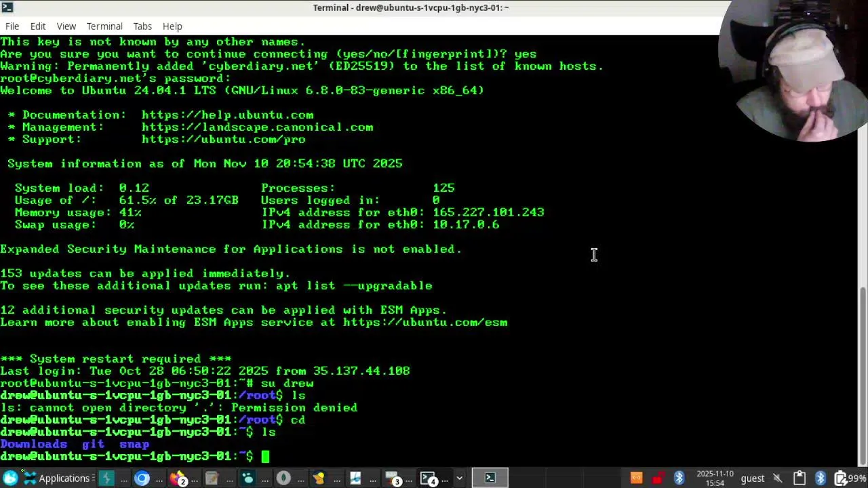Image resolution: width=868 pixels, height=488 pixels.
Task: Open the terminal window group with badge 4
Action: point(429,478)
